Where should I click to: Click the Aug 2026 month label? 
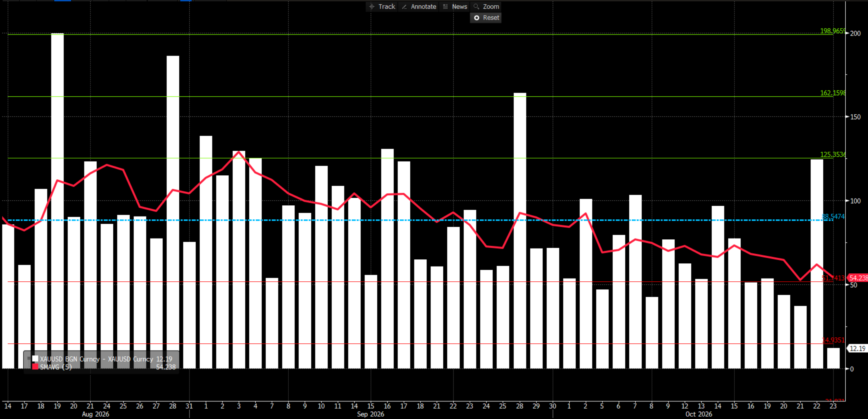[x=96, y=414]
